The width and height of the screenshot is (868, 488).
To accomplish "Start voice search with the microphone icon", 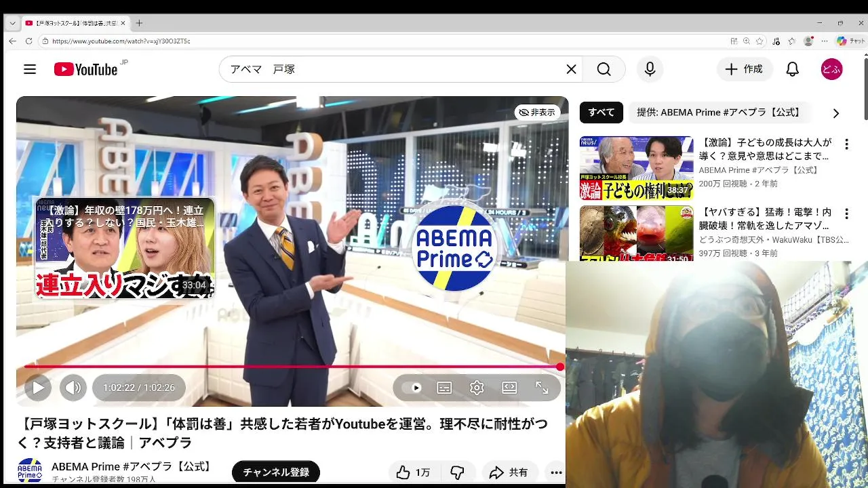I will click(x=650, y=69).
